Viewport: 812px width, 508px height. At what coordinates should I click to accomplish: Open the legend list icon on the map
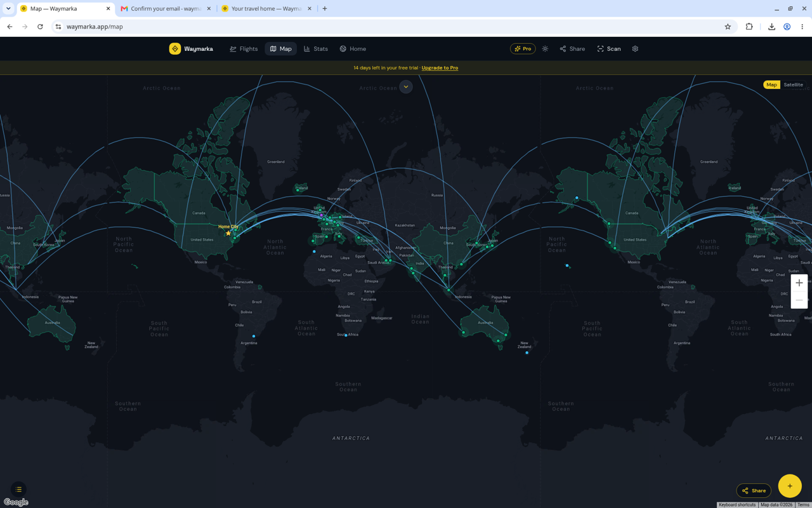[x=18, y=490]
